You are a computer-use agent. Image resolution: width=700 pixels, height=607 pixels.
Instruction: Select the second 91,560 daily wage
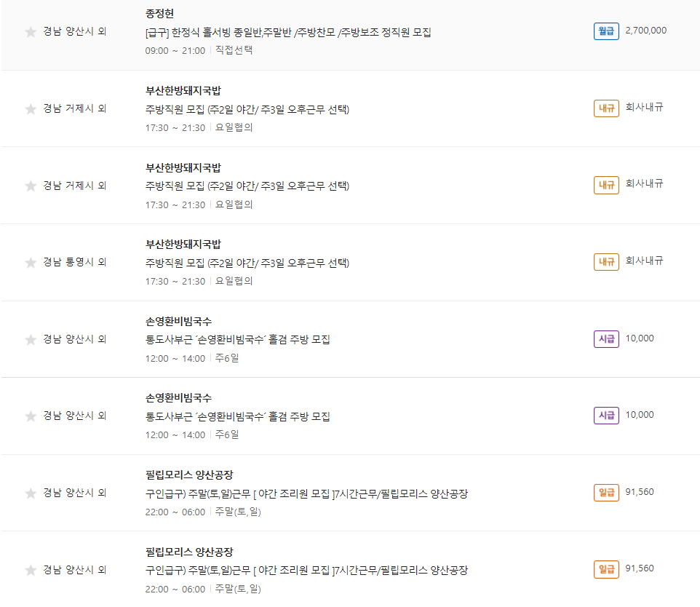pyautogui.click(x=640, y=568)
